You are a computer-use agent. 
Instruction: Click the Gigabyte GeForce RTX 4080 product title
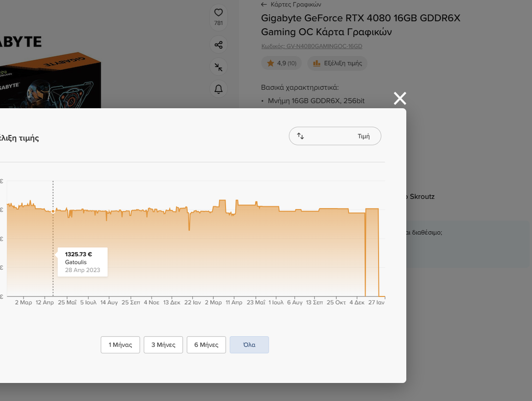click(361, 25)
